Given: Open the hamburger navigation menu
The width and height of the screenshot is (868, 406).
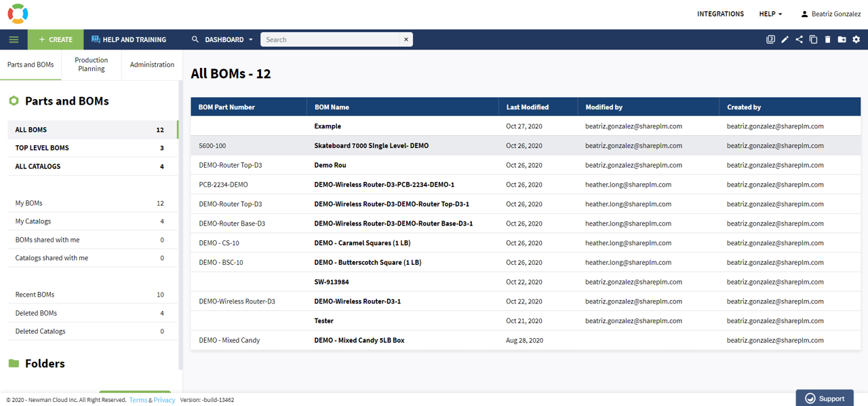Looking at the screenshot, I should tap(14, 39).
